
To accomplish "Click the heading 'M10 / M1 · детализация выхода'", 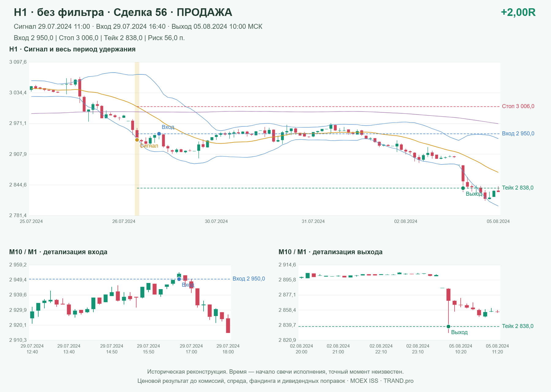I will coord(330,252).
